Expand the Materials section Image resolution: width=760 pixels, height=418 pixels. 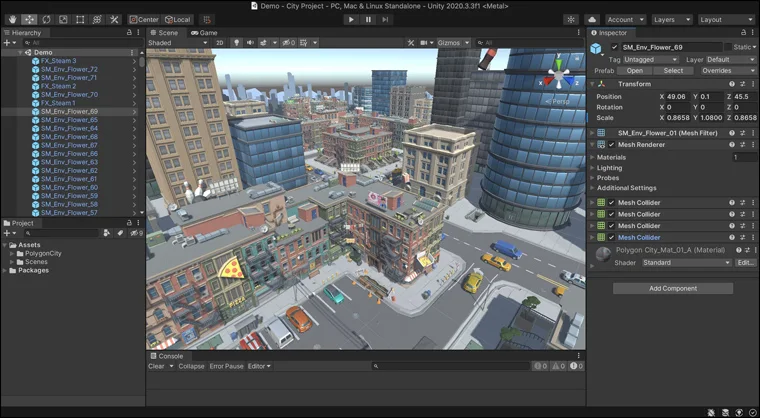point(593,157)
